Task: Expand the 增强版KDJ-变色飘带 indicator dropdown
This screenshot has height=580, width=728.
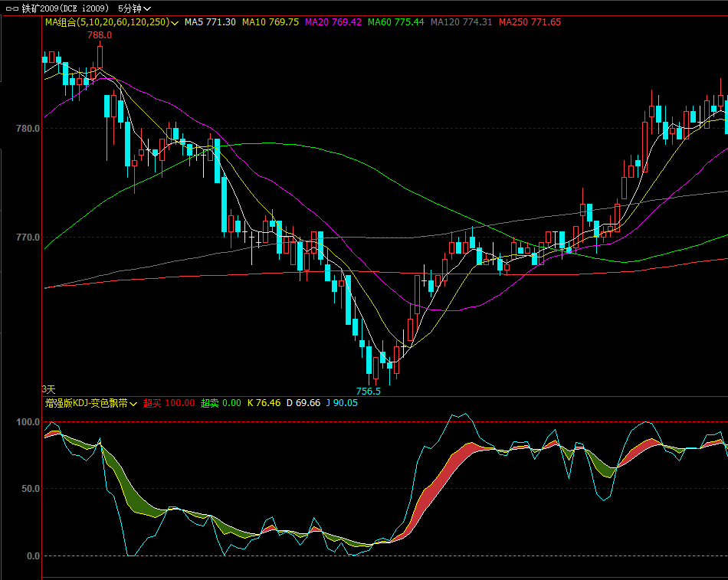Action: click(133, 404)
